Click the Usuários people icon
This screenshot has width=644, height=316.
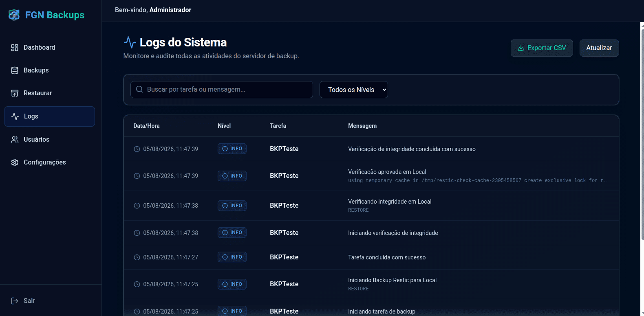click(x=15, y=140)
